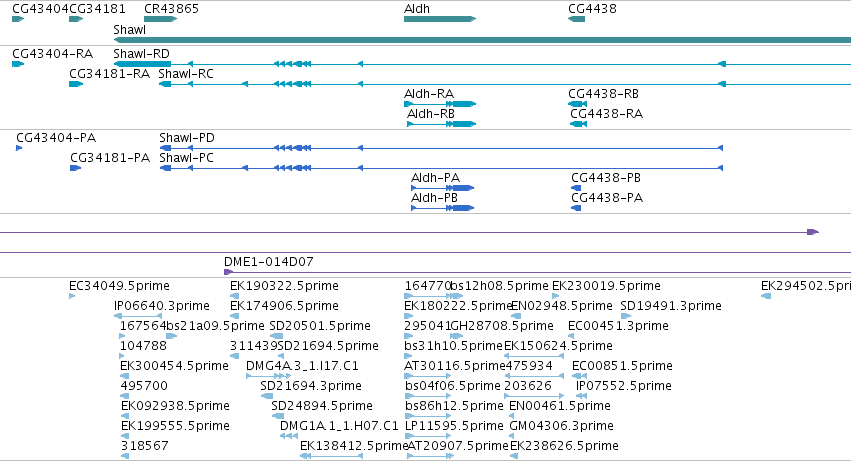Select the Shawl-PC protein label
This screenshot has height=461, width=851.
pos(187,158)
